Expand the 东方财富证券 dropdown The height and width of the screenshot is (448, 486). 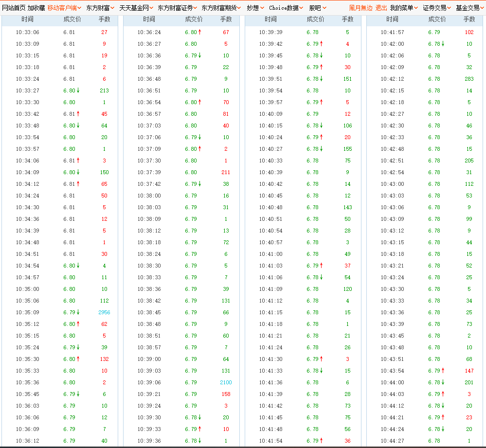point(178,8)
